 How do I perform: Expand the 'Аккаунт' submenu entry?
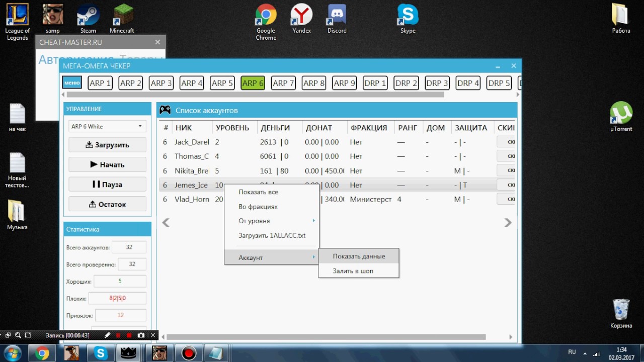(x=272, y=257)
